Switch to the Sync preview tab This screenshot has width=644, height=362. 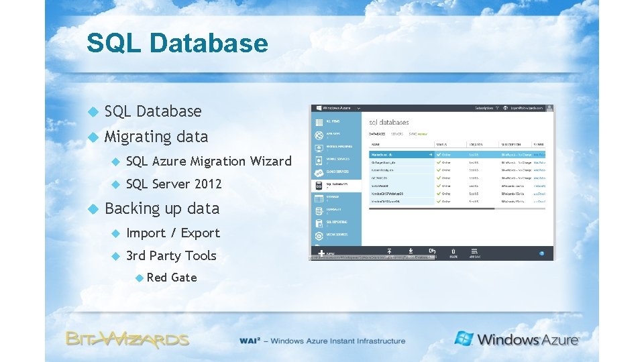coord(418,134)
